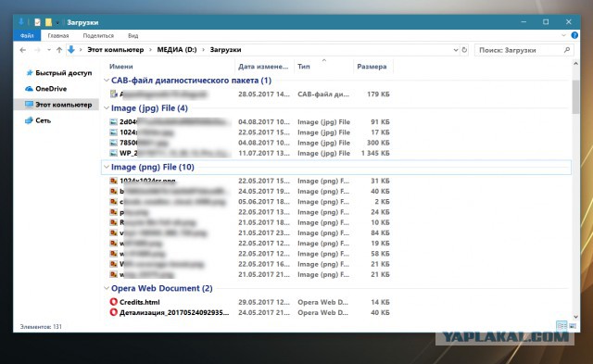Switch to details view icon in status bar
The image size is (593, 364).
click(x=561, y=326)
